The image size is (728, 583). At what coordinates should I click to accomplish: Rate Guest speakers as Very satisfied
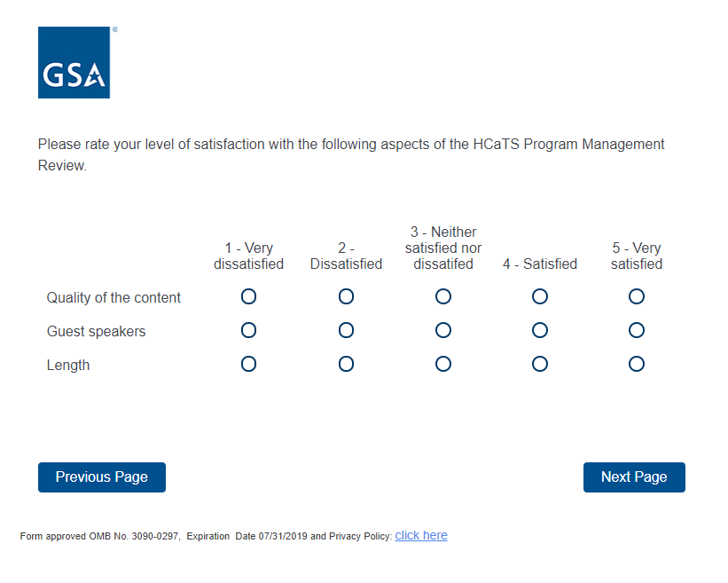tap(636, 330)
